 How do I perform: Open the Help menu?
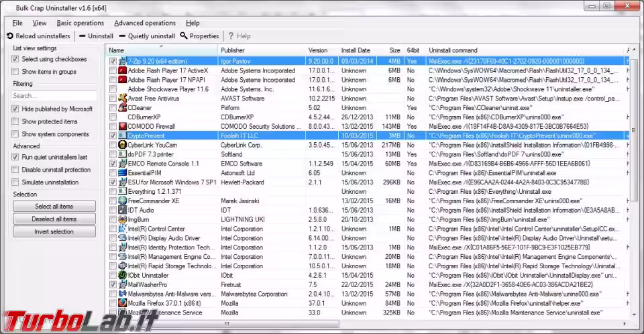click(193, 23)
